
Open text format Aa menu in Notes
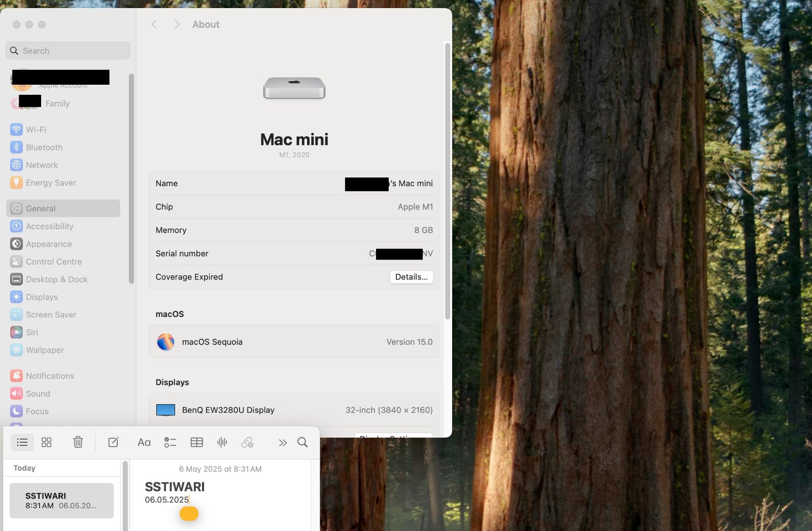(x=144, y=442)
